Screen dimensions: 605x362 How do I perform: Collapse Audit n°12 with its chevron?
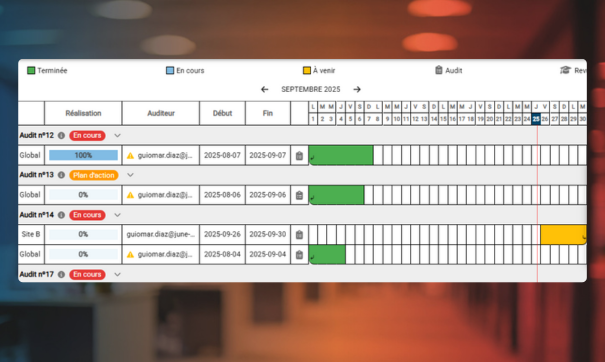[x=117, y=135]
